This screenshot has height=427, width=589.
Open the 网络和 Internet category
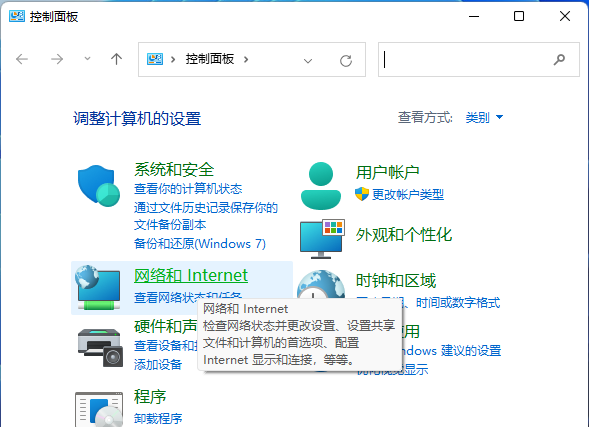click(191, 275)
